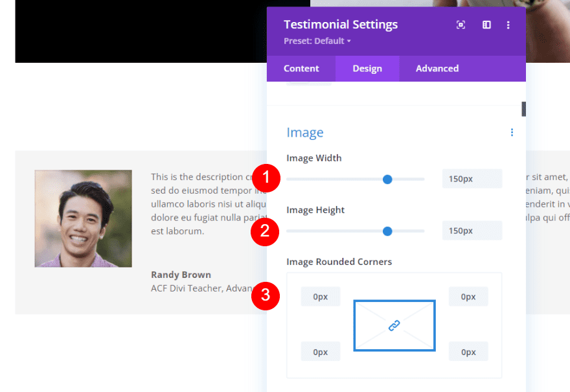Select the Design tab

click(x=367, y=68)
